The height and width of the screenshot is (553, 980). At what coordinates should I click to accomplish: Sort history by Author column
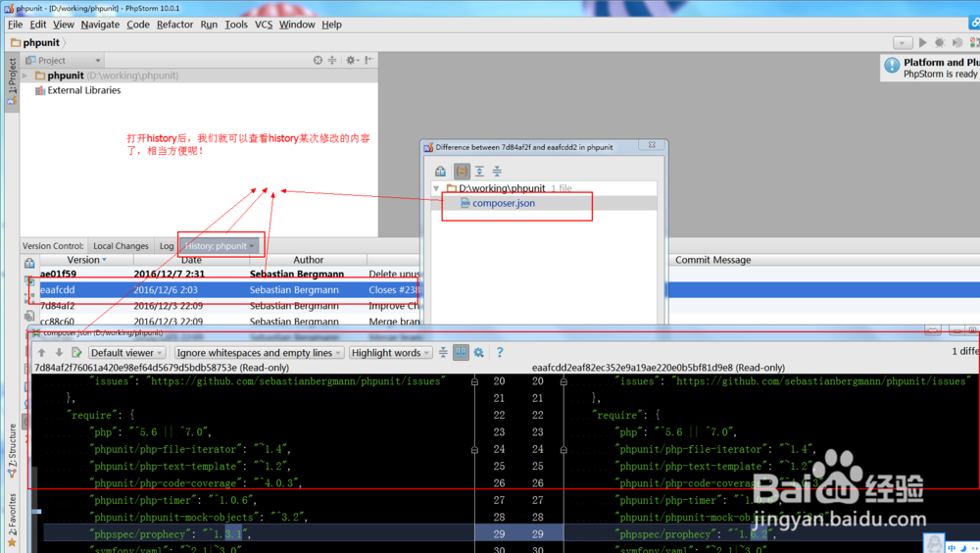click(x=308, y=260)
